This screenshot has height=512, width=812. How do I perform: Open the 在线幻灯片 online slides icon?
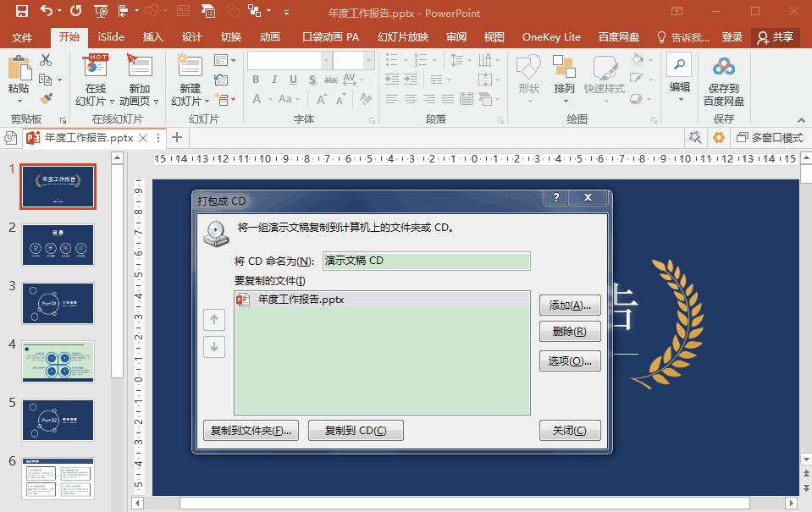[x=96, y=66]
